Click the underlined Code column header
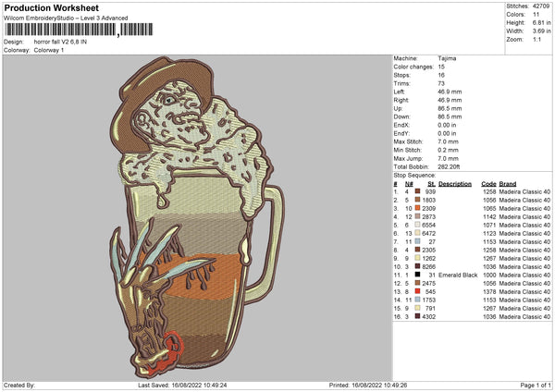This screenshot has width=555, height=392. click(488, 184)
